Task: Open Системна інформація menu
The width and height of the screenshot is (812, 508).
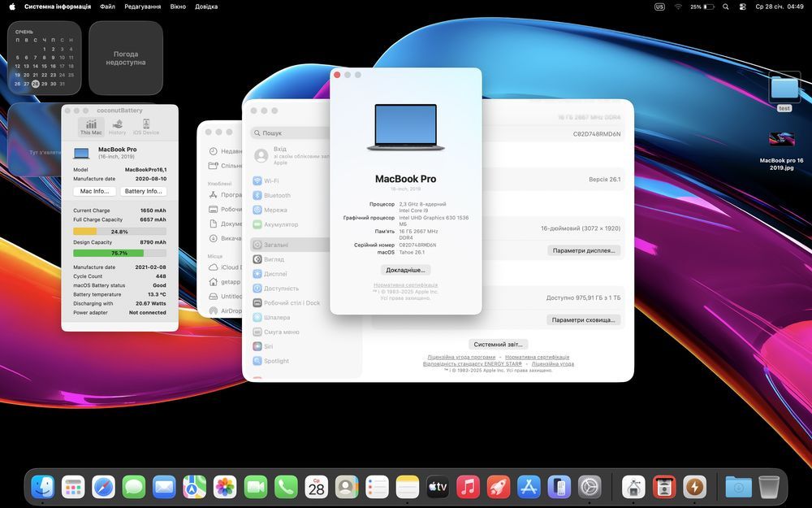Action: 58,7
